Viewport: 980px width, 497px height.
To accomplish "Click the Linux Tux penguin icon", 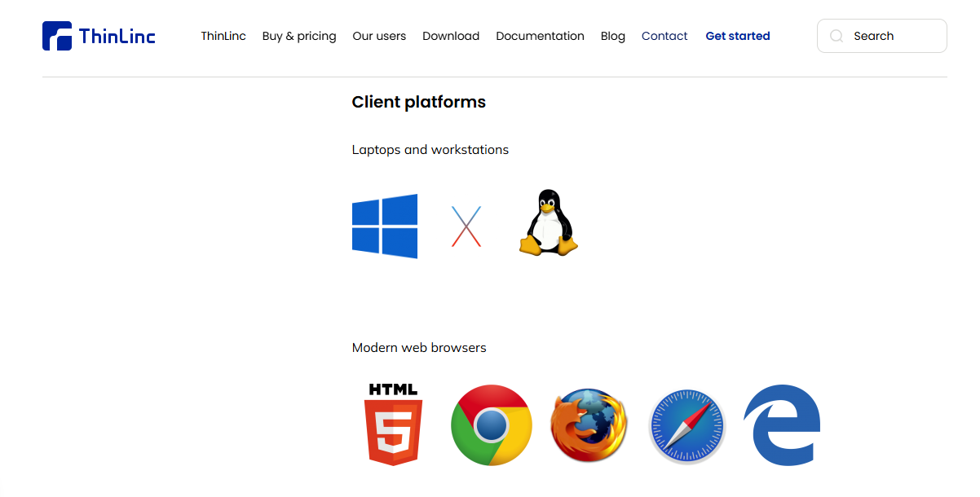I will [x=548, y=223].
